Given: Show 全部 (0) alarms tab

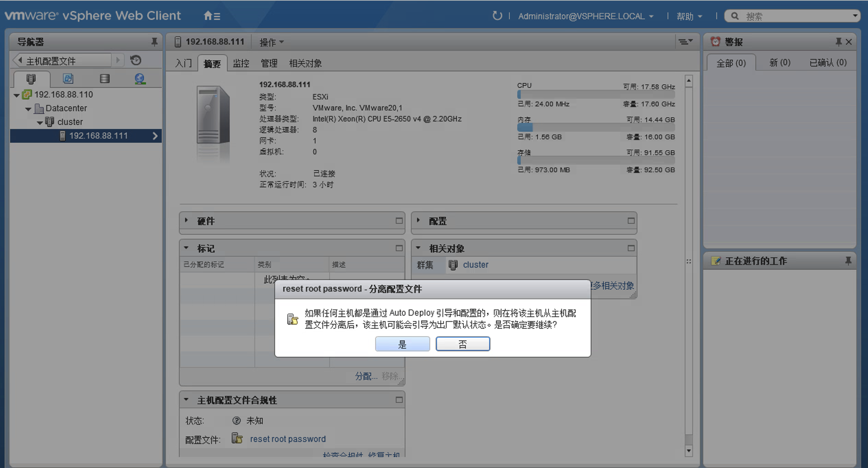Looking at the screenshot, I should tap(731, 63).
